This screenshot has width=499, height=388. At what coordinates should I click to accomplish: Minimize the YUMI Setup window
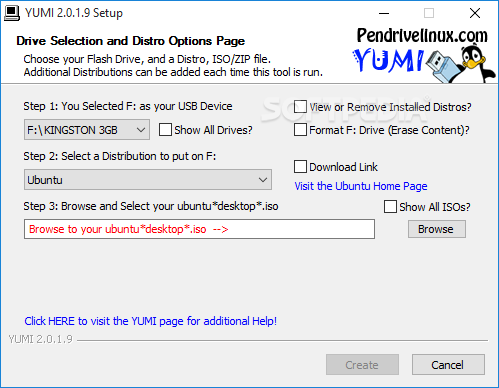[x=384, y=13]
